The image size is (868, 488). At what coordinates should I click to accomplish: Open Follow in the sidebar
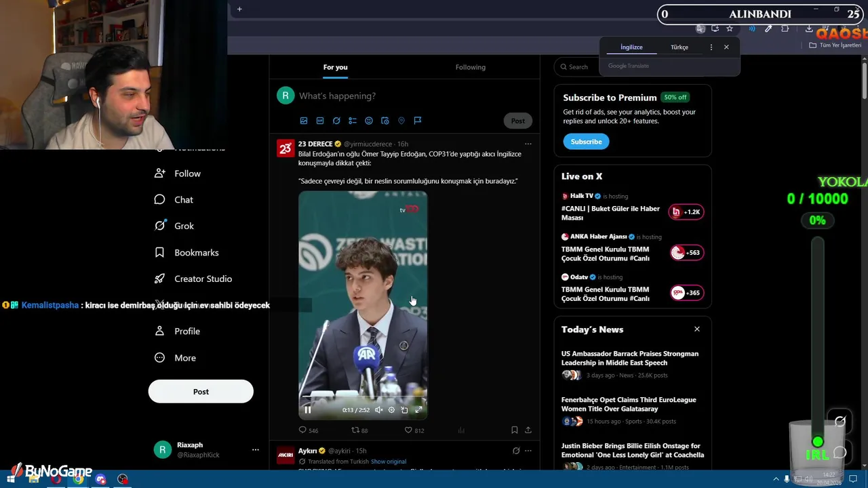(178, 174)
